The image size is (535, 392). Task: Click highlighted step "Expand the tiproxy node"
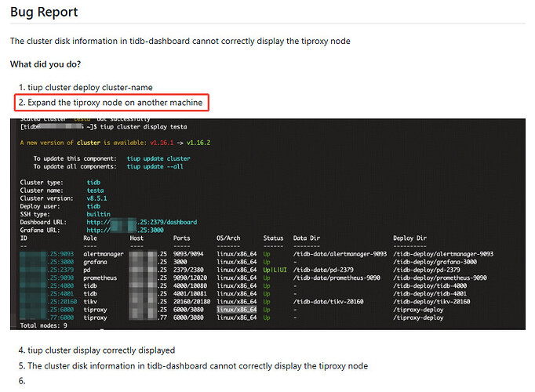coord(115,103)
